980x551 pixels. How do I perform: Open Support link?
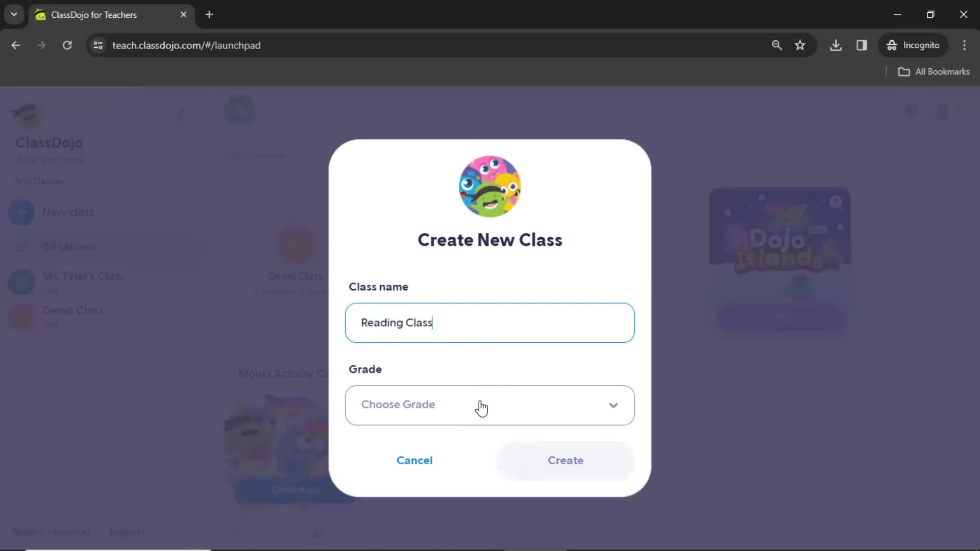[127, 532]
